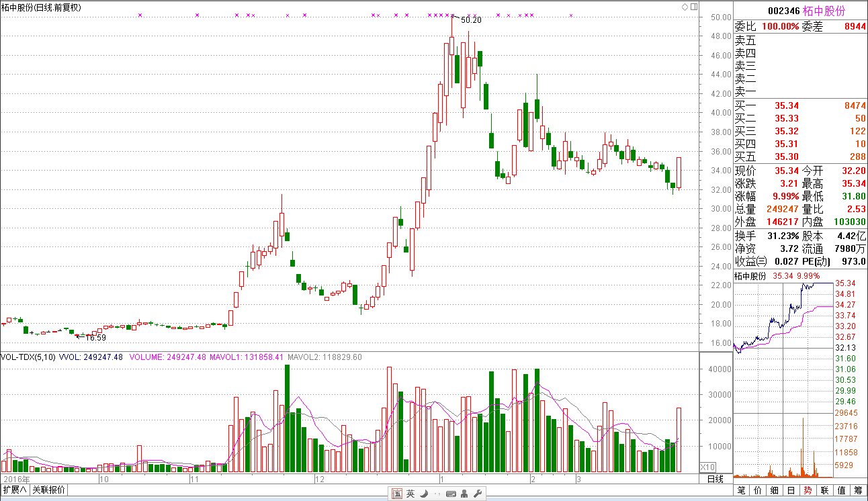Select the 价 tab
The width and height of the screenshot is (868, 501).
pos(758,490)
